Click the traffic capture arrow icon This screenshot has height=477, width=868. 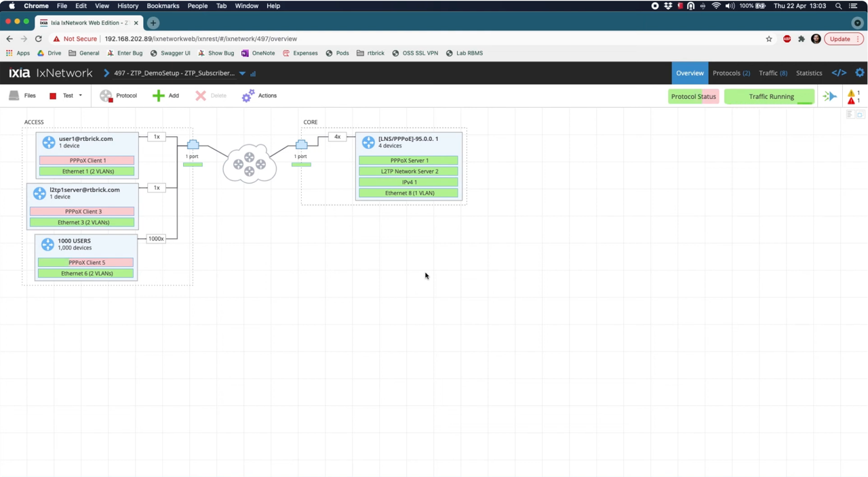click(830, 96)
